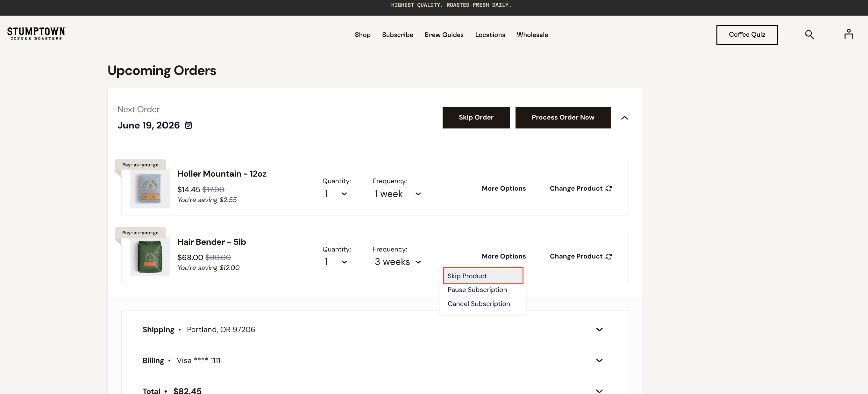868x394 pixels.
Task: Click Change Product for Holler Mountain
Action: [x=580, y=188]
